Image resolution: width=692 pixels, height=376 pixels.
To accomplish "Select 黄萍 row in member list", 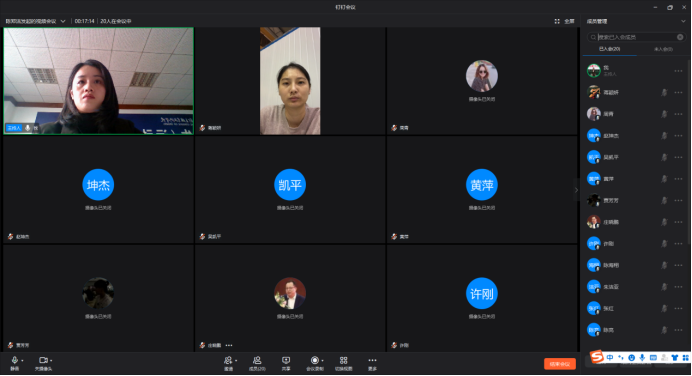I will [635, 179].
